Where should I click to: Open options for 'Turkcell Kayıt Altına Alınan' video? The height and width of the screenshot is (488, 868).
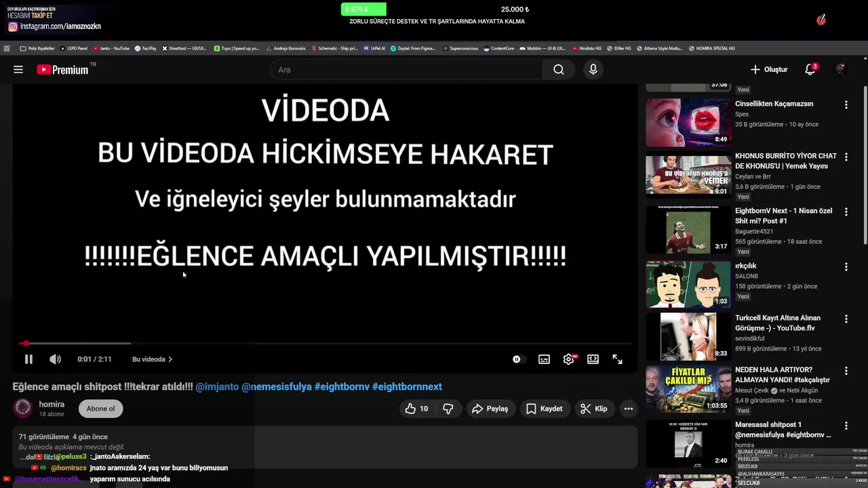pos(846,319)
